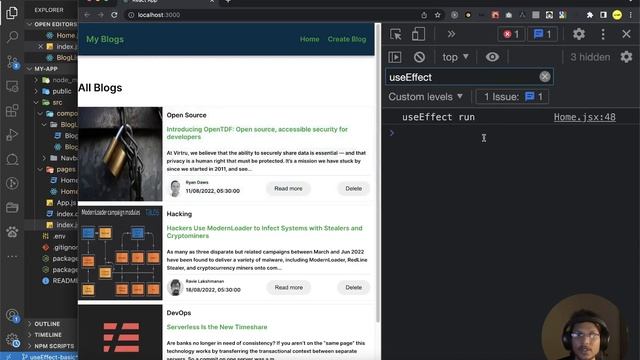Open the top context dropdown

(456, 57)
